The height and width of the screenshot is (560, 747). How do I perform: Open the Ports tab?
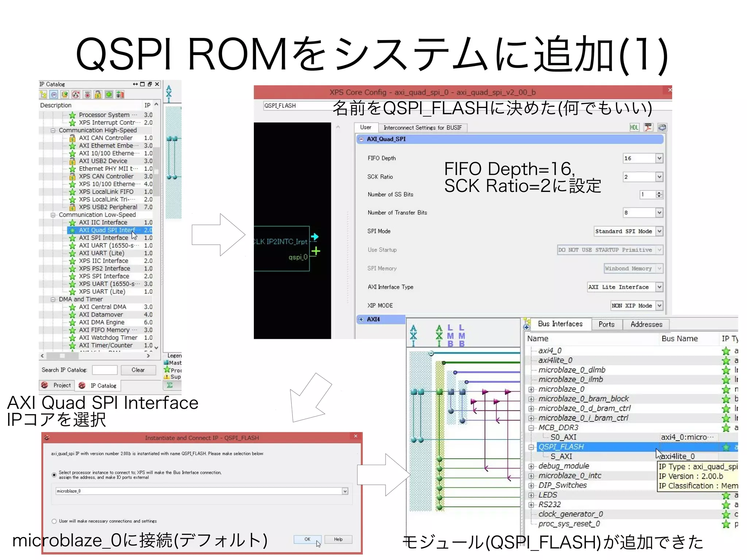click(606, 324)
